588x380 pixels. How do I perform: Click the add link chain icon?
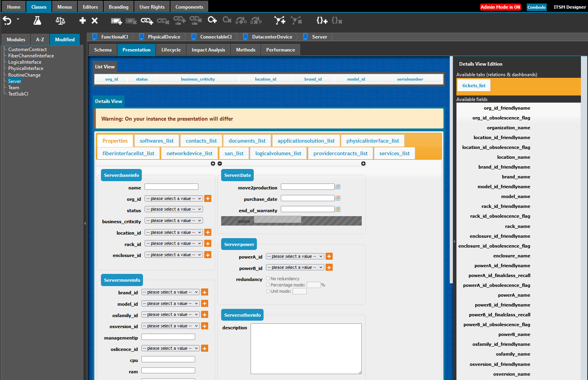(x=147, y=20)
